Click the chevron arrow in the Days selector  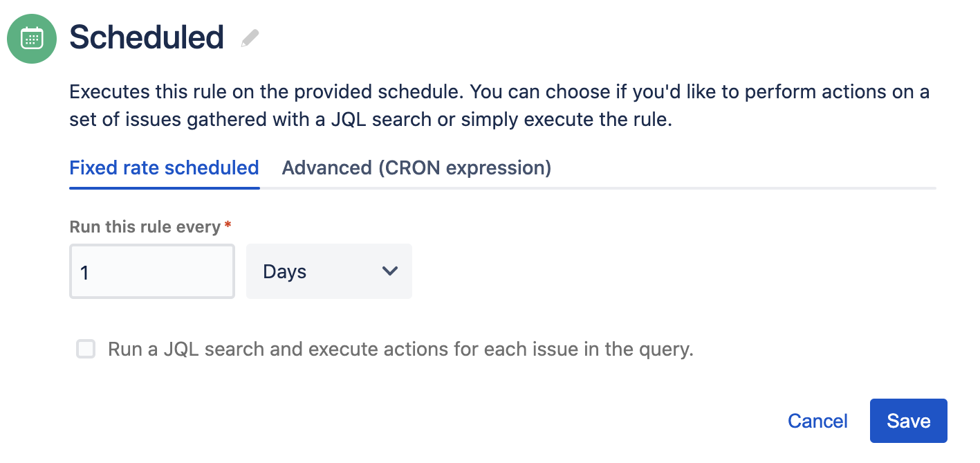(390, 271)
